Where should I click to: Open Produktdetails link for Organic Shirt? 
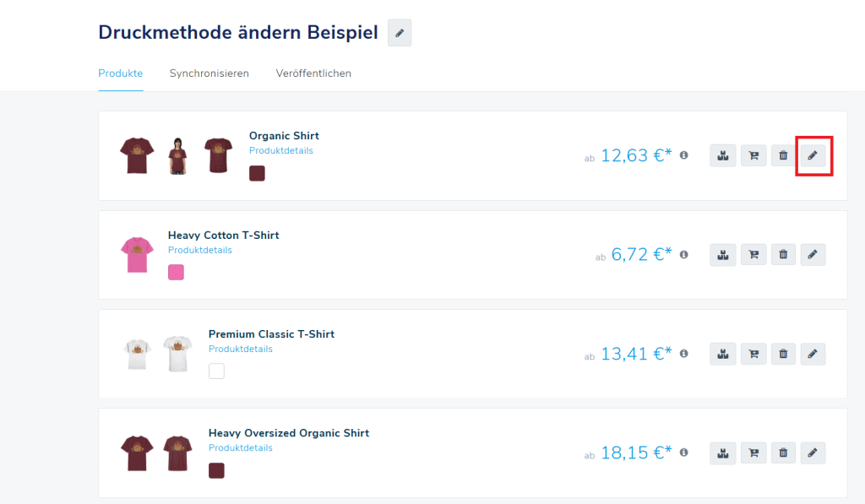[280, 151]
